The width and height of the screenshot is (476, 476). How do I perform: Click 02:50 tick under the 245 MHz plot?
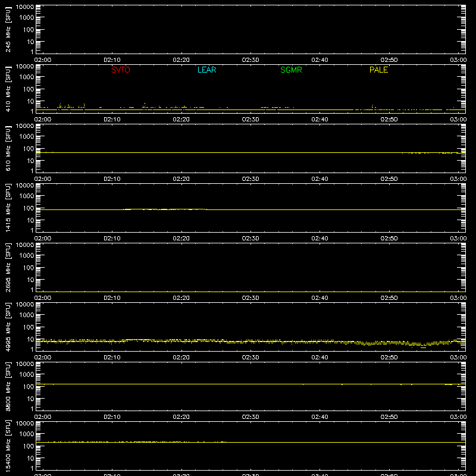389,60
